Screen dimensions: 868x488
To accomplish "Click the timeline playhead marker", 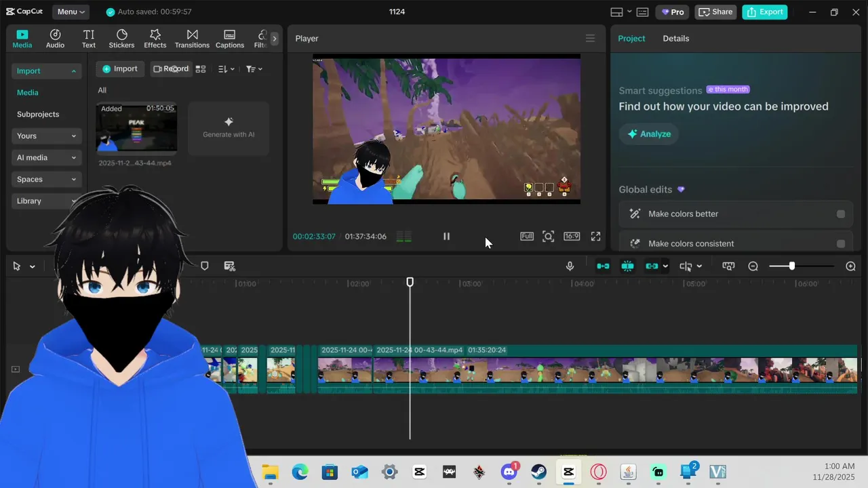I will click(x=410, y=282).
